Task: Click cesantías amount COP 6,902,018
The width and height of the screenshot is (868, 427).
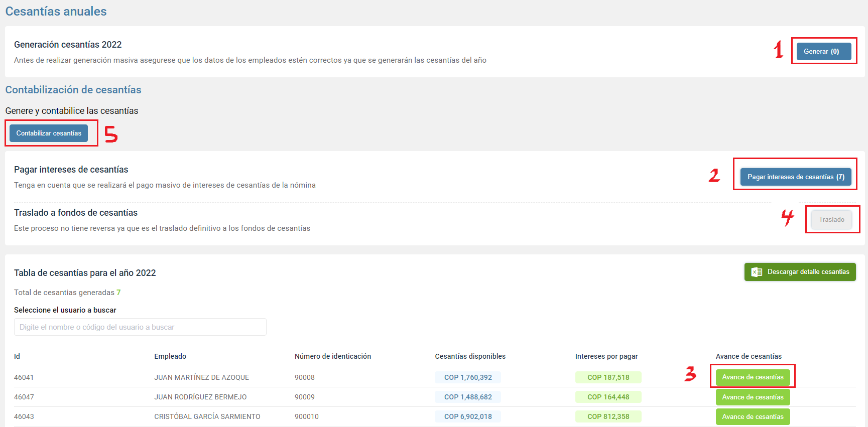Action: [x=468, y=416]
